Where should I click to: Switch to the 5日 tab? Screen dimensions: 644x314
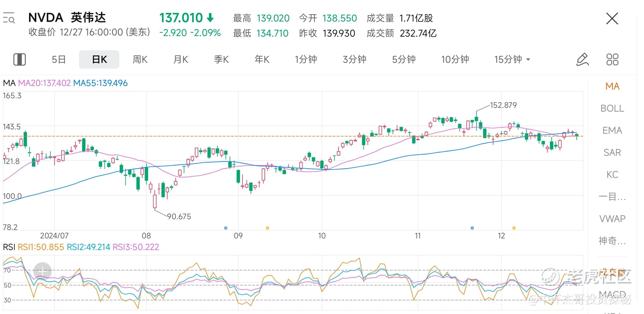click(59, 60)
